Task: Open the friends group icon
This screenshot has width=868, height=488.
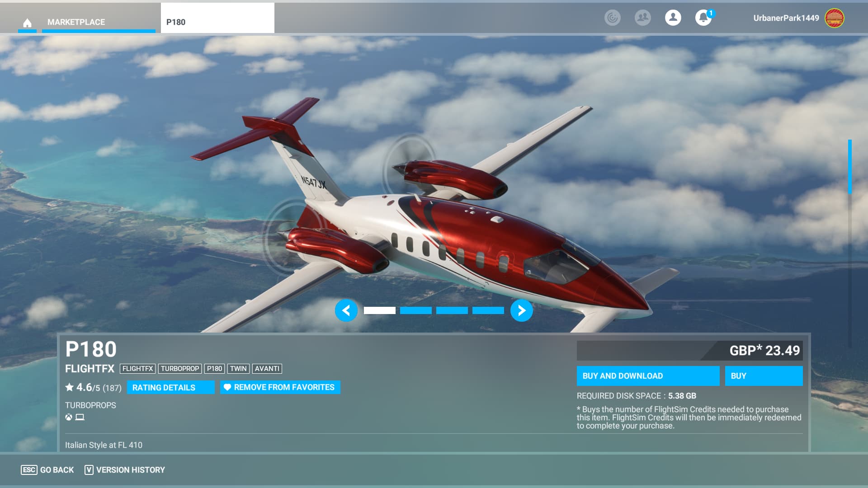Action: pyautogui.click(x=643, y=18)
